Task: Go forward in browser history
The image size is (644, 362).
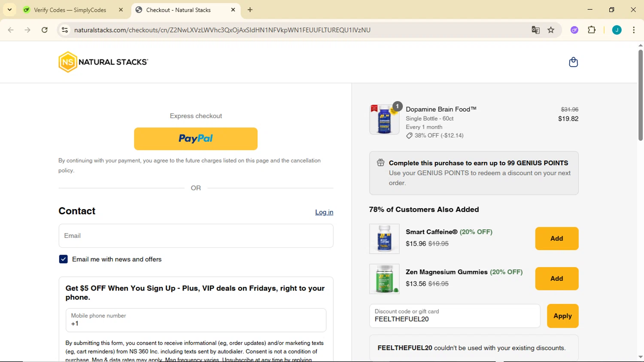Action: coord(27,30)
